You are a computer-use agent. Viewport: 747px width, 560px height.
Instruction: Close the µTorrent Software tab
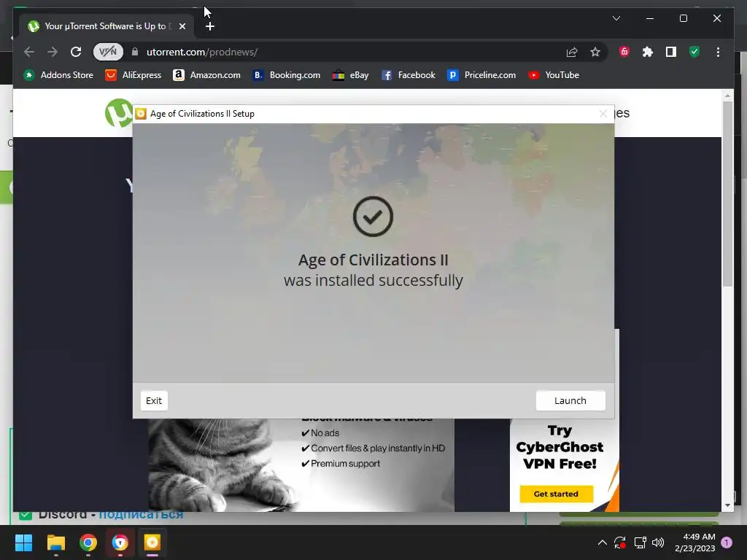182,26
